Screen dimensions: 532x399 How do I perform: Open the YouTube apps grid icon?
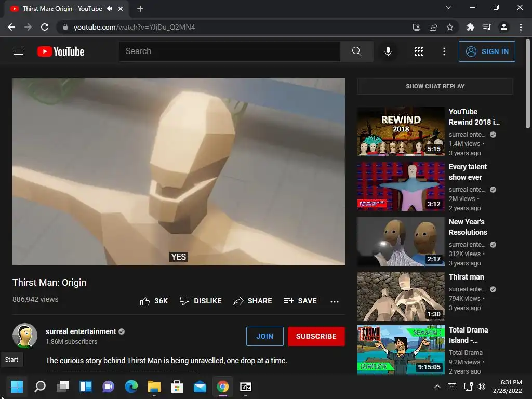[419, 51]
